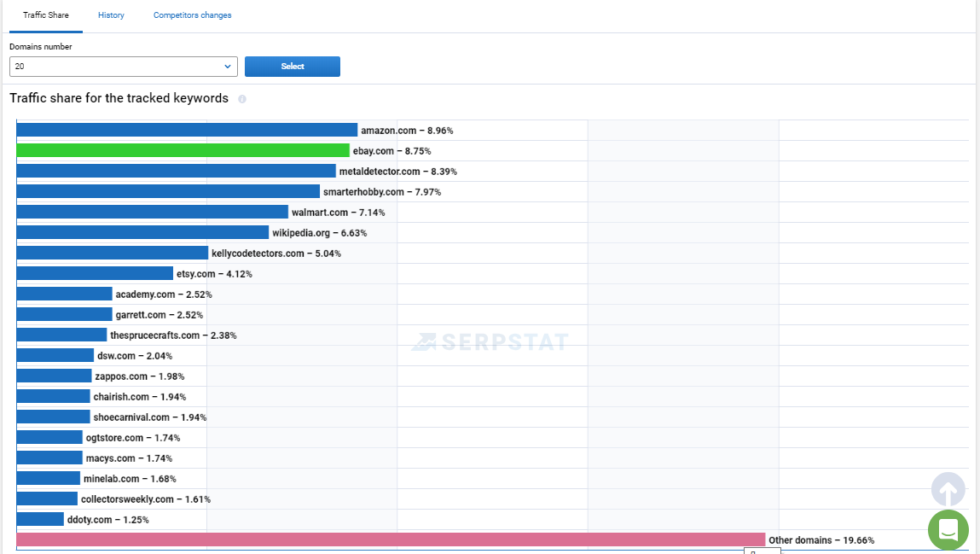
Task: Click the amazon.com – 8.96% label
Action: 407,131
